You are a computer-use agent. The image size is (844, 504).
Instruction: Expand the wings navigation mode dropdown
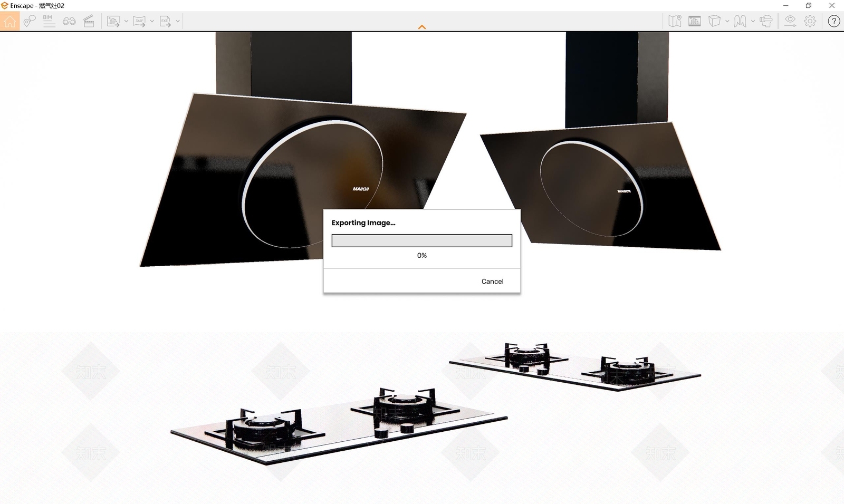753,21
